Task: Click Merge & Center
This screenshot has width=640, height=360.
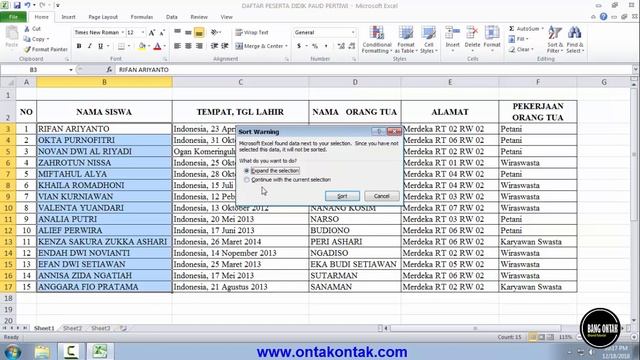Action: pyautogui.click(x=259, y=46)
